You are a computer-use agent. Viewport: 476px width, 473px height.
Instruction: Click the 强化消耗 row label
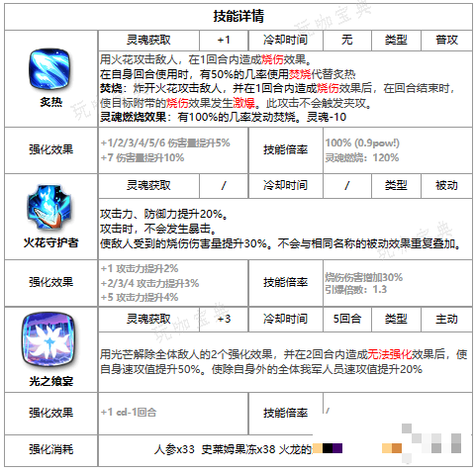point(51,449)
